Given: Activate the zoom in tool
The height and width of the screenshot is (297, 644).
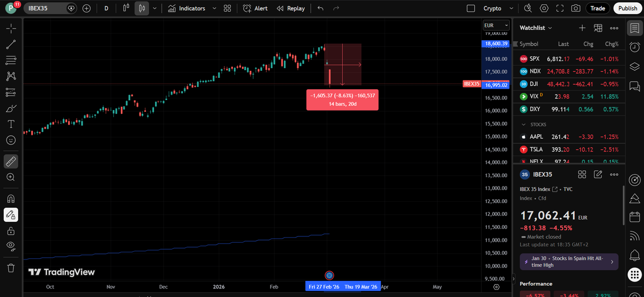Looking at the screenshot, I should (x=11, y=177).
